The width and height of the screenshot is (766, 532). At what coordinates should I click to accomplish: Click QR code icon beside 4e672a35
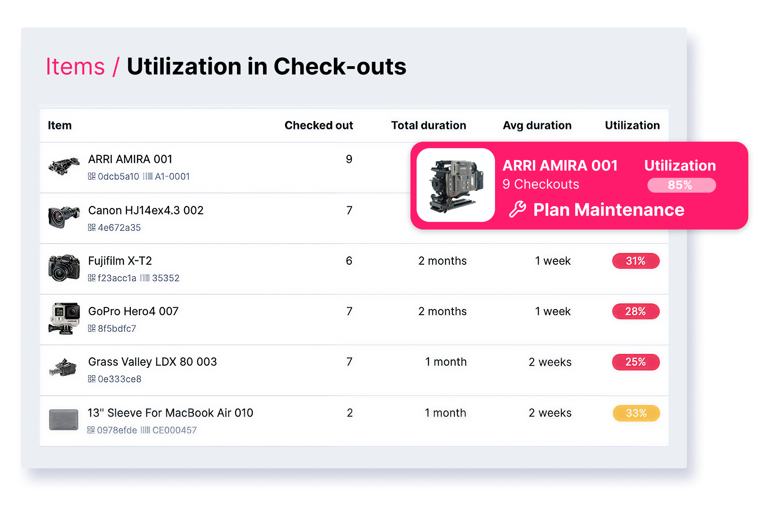pyautogui.click(x=91, y=227)
